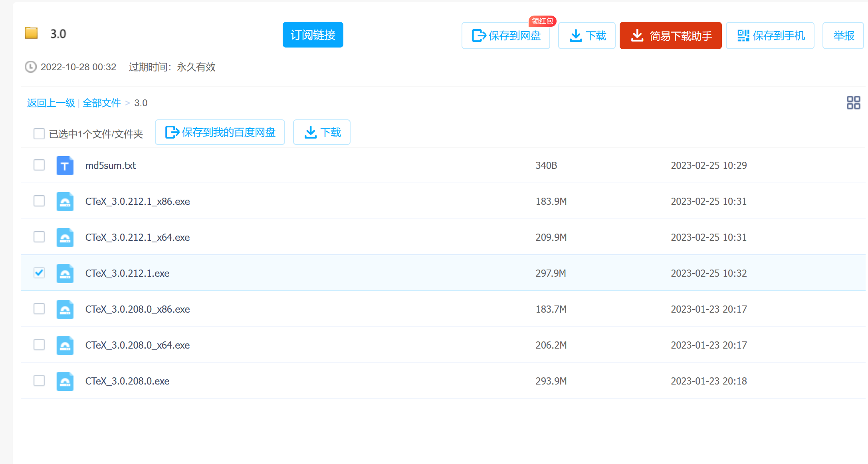This screenshot has height=464, width=868.
Task: Click the CTeX_3.0.208.0.exe file icon
Action: tap(65, 381)
